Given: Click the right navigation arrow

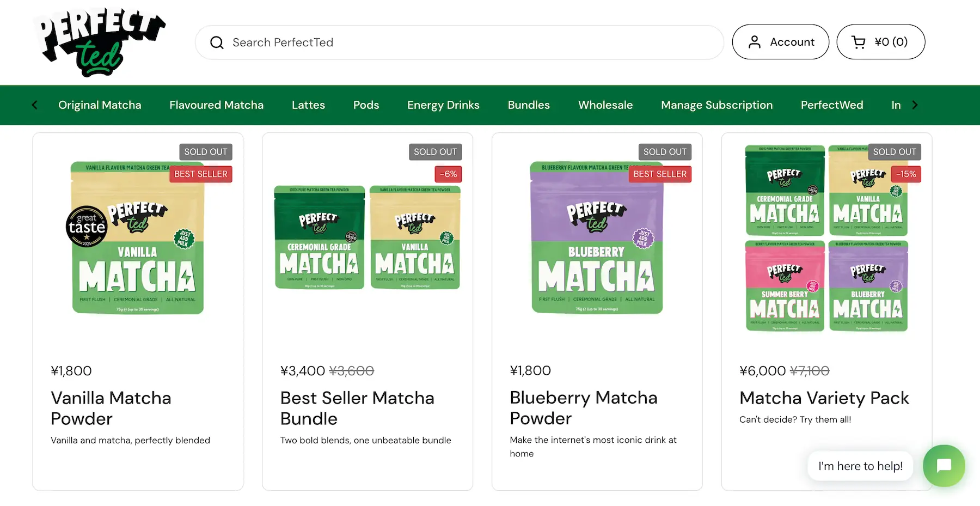Looking at the screenshot, I should [x=915, y=105].
